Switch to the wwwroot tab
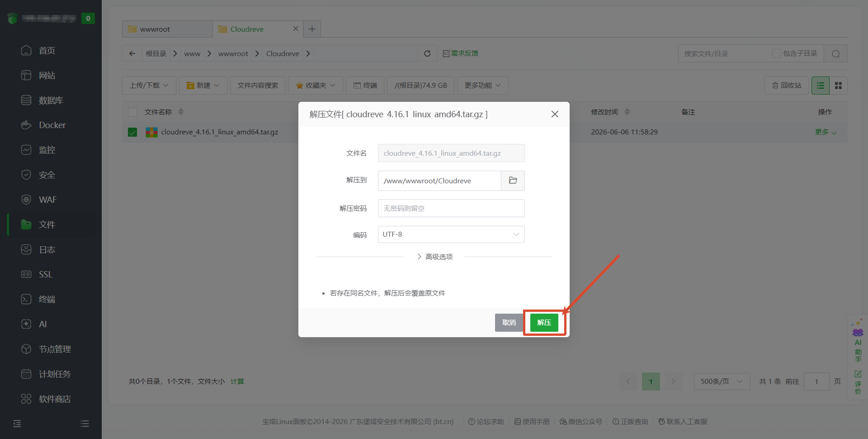The image size is (868, 439). pos(167,29)
